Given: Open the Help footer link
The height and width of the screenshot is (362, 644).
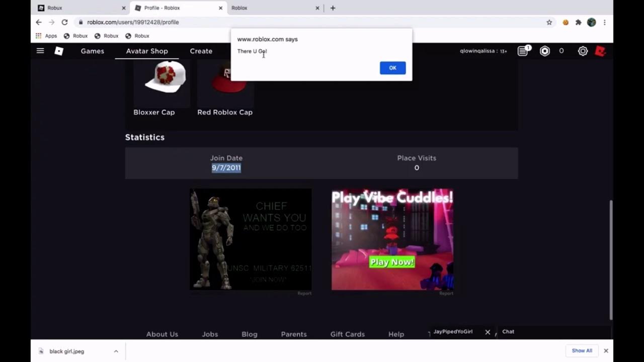Looking at the screenshot, I should [396, 334].
